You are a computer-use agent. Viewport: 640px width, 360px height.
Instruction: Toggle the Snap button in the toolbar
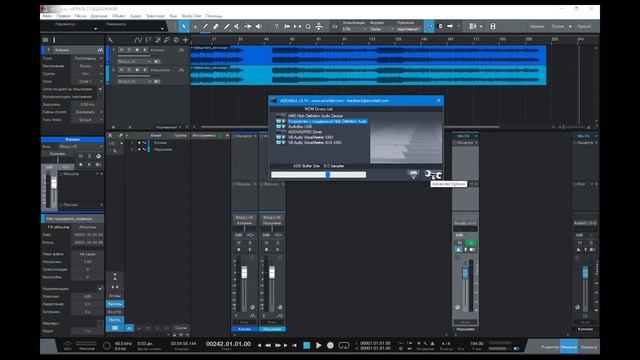(429, 27)
